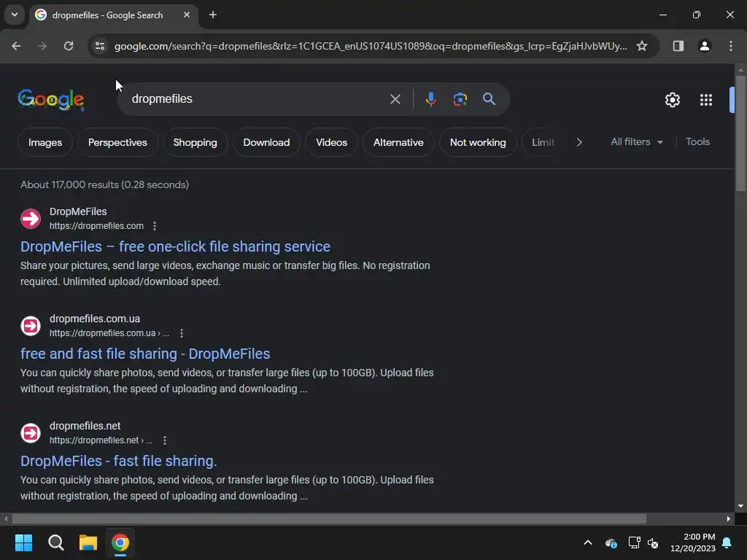Click the DropMeFiles favicon of first result

(x=31, y=219)
